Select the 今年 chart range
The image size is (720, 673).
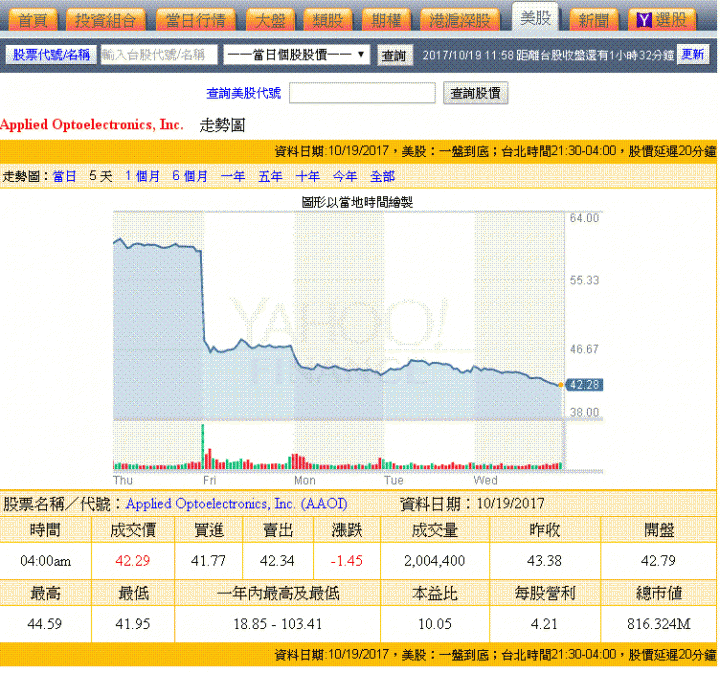tap(345, 176)
